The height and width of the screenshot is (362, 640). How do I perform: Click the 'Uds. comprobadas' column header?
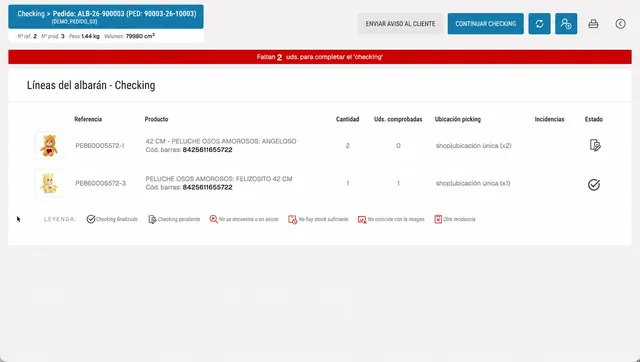tap(398, 119)
